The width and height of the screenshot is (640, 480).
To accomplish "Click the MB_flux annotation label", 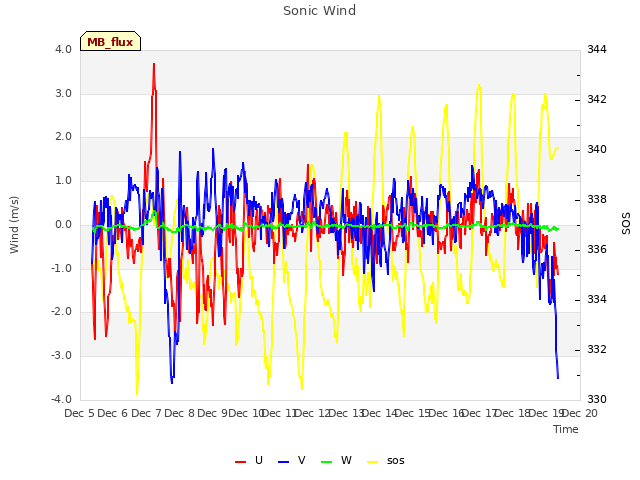I will (x=110, y=42).
